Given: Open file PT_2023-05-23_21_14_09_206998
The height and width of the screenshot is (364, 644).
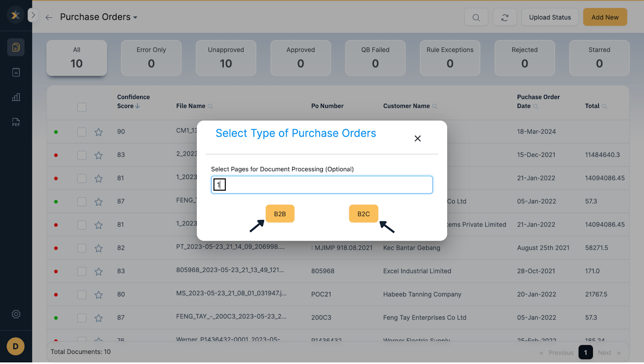Looking at the screenshot, I should pos(230,247).
